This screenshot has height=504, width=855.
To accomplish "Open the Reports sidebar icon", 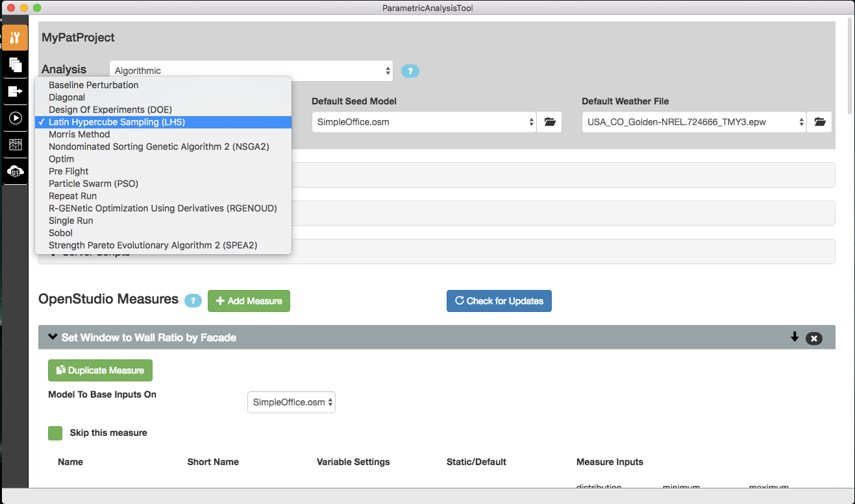I will coord(15,145).
